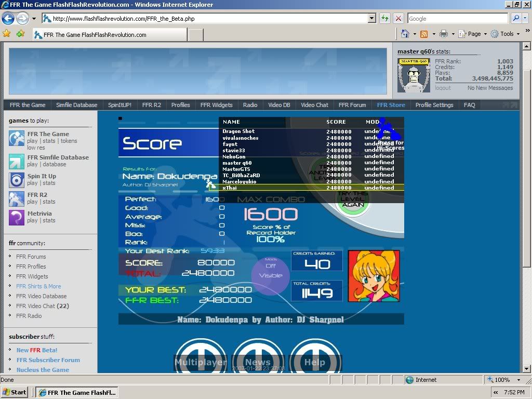Open the Spin It Up game icon
The image size is (532, 399).
[17, 180]
